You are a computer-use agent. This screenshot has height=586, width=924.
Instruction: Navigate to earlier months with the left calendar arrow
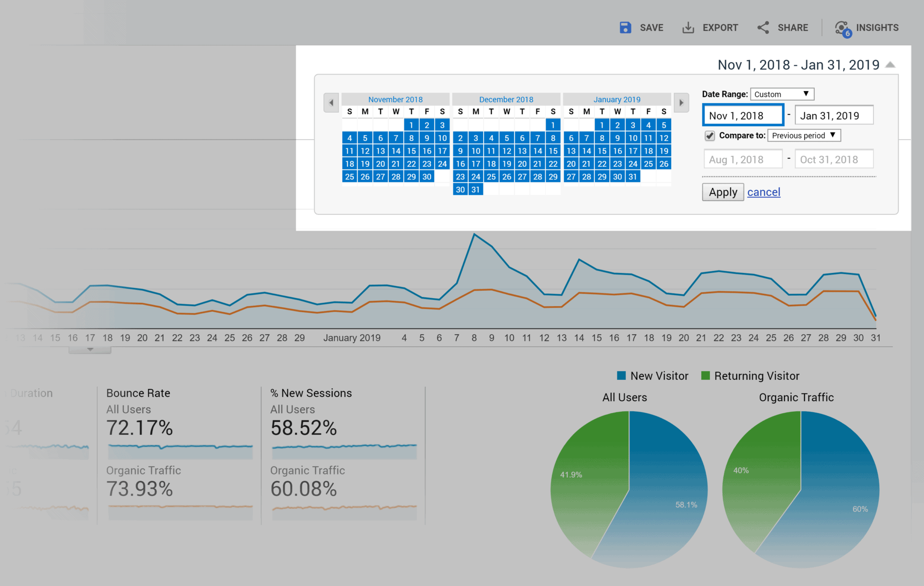tap(331, 103)
